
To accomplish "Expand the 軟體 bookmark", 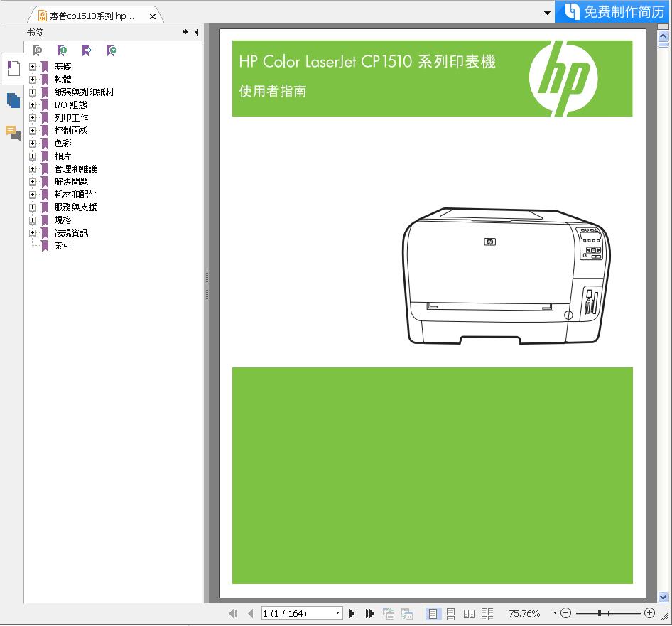I will point(32,80).
